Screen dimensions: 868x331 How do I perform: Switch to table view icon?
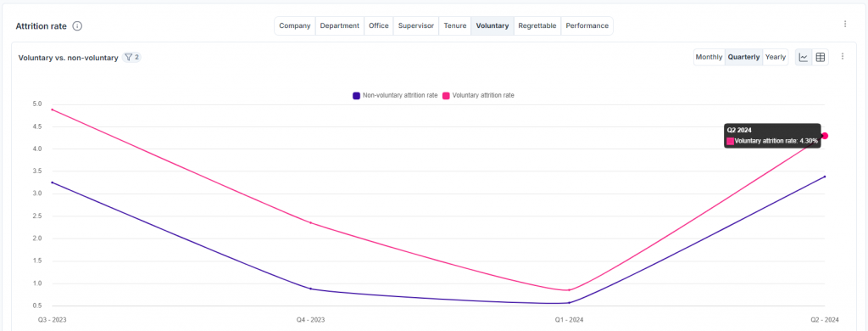[821, 57]
